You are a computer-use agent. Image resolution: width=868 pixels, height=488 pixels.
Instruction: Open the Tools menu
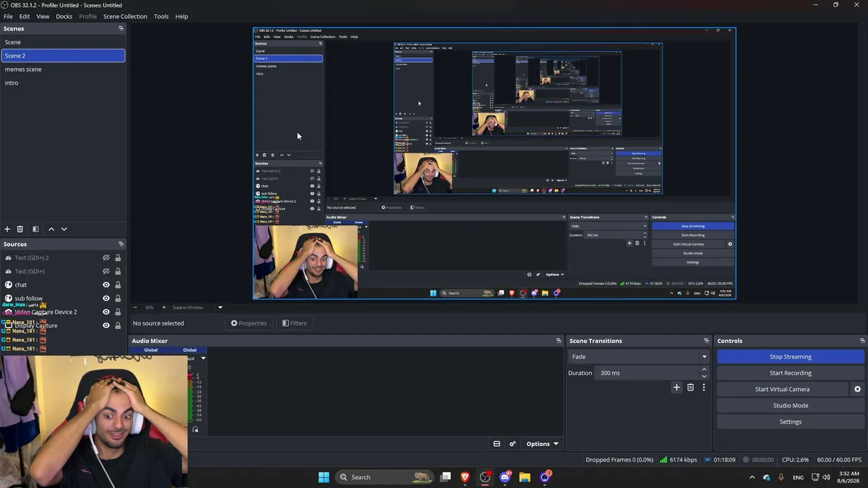161,16
